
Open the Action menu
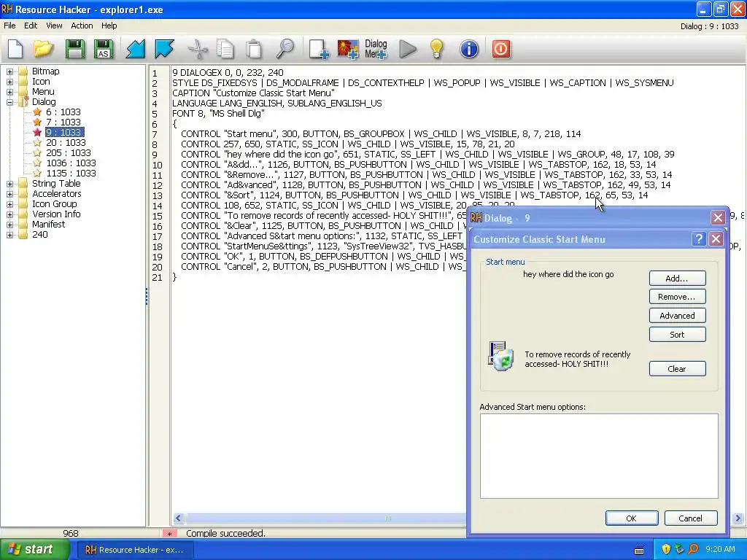tap(82, 26)
